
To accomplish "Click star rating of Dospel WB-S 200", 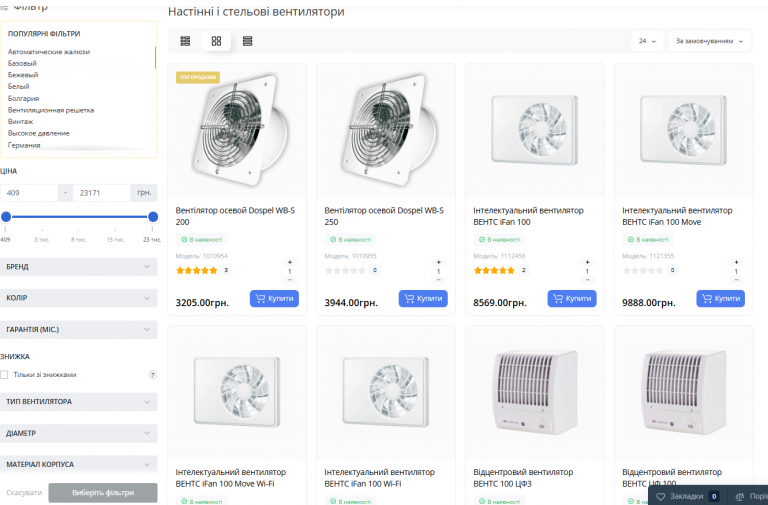I will (196, 270).
